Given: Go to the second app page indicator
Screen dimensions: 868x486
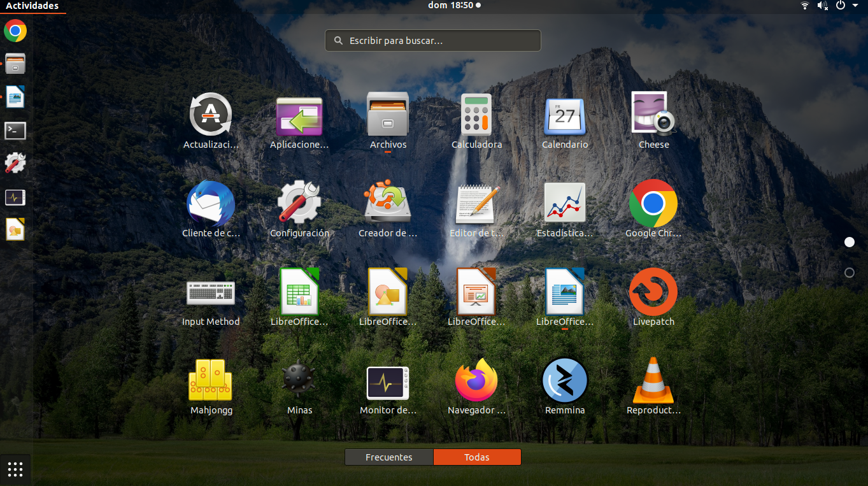Looking at the screenshot, I should [x=849, y=273].
